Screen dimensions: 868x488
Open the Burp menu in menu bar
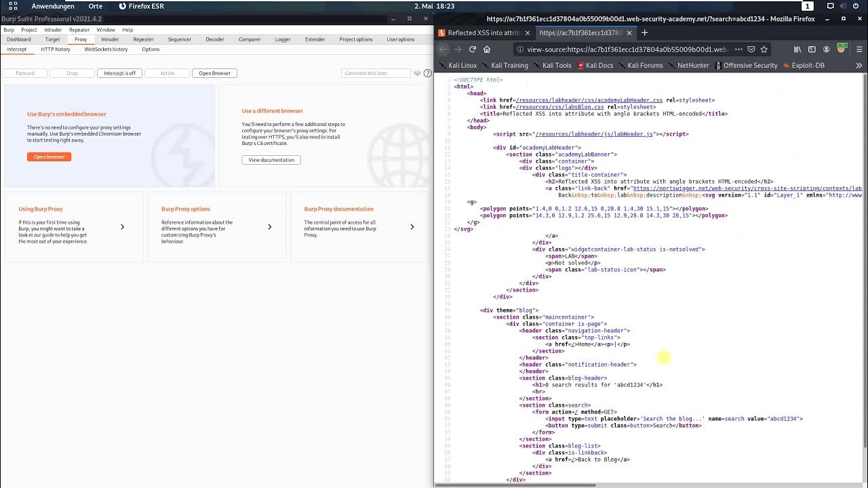9,30
